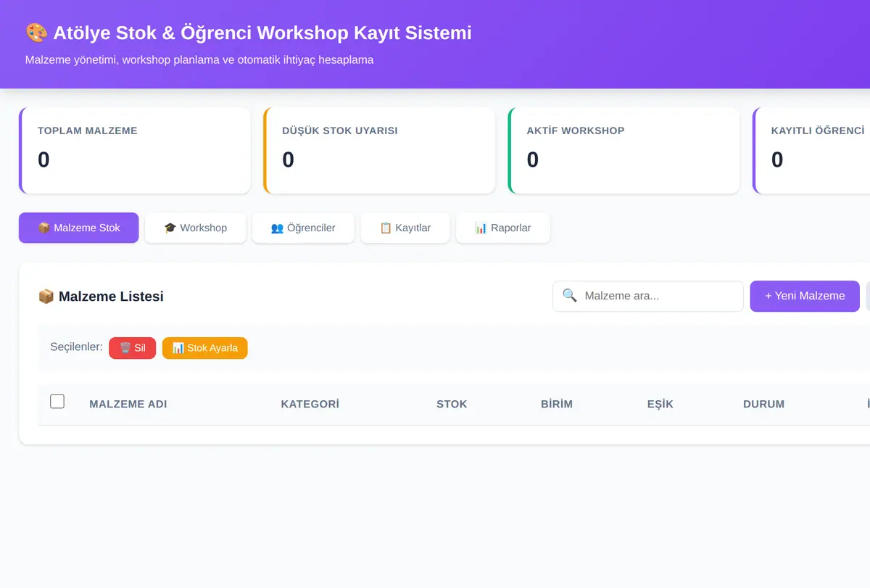
Task: Click the Toplam Malzeme stat card
Action: tap(135, 151)
